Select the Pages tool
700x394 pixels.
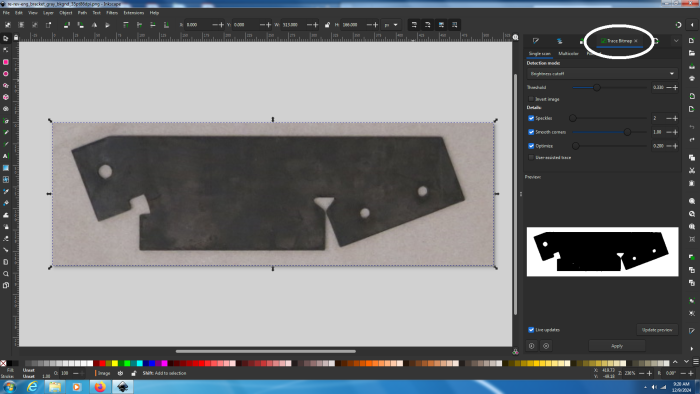point(6,285)
